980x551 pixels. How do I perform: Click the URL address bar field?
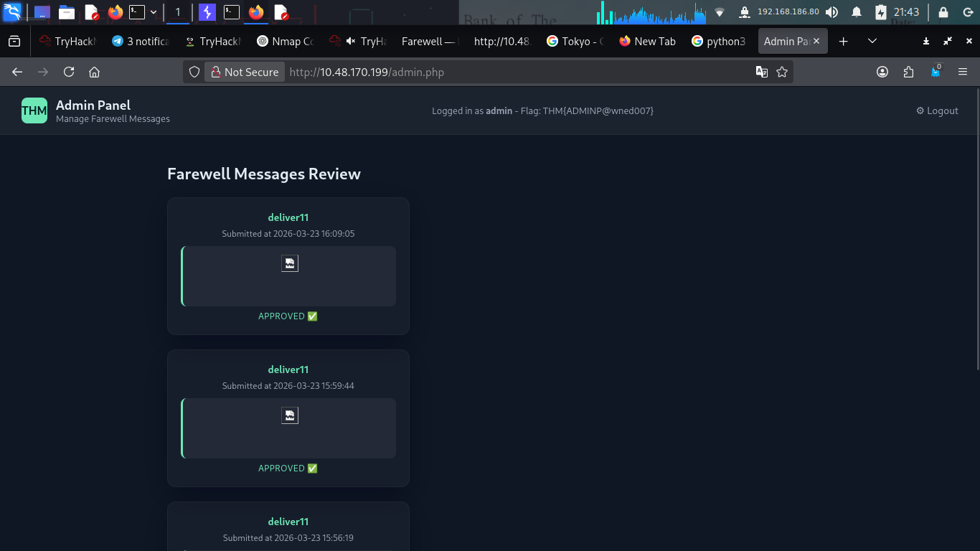tap(517, 72)
